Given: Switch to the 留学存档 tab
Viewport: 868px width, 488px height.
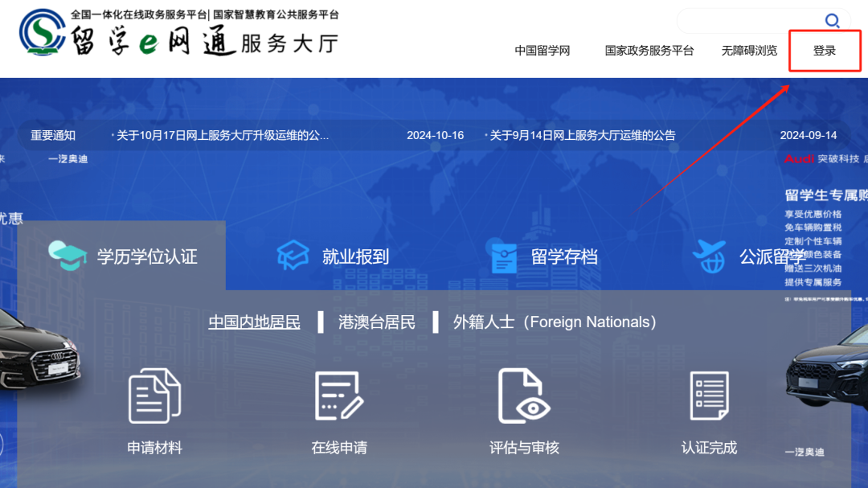Looking at the screenshot, I should pos(564,257).
